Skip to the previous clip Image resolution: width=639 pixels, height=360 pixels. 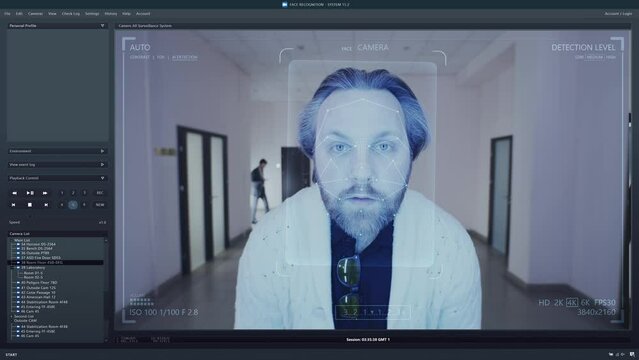tap(13, 205)
